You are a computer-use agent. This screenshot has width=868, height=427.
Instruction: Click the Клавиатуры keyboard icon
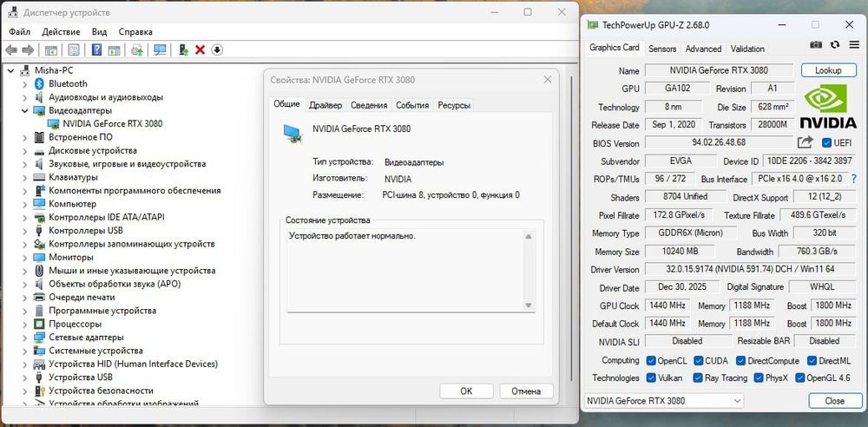39,177
